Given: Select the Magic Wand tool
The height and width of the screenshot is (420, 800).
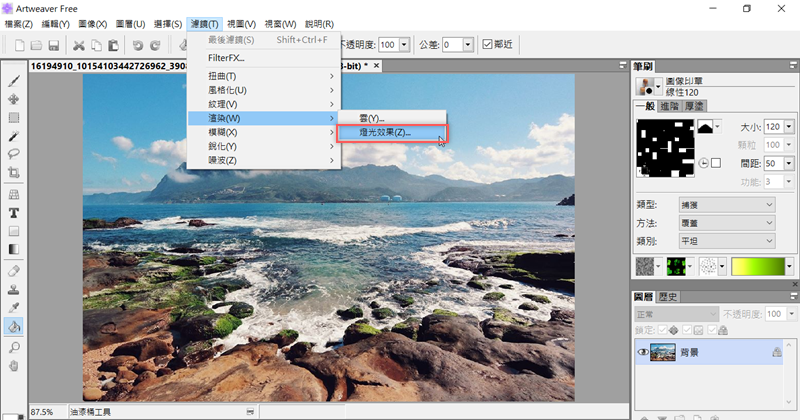Looking at the screenshot, I should (14, 136).
